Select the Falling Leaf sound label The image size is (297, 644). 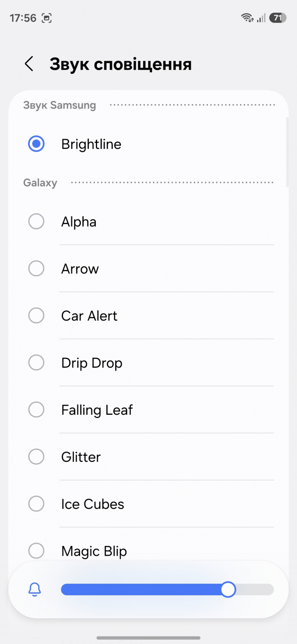point(97,410)
